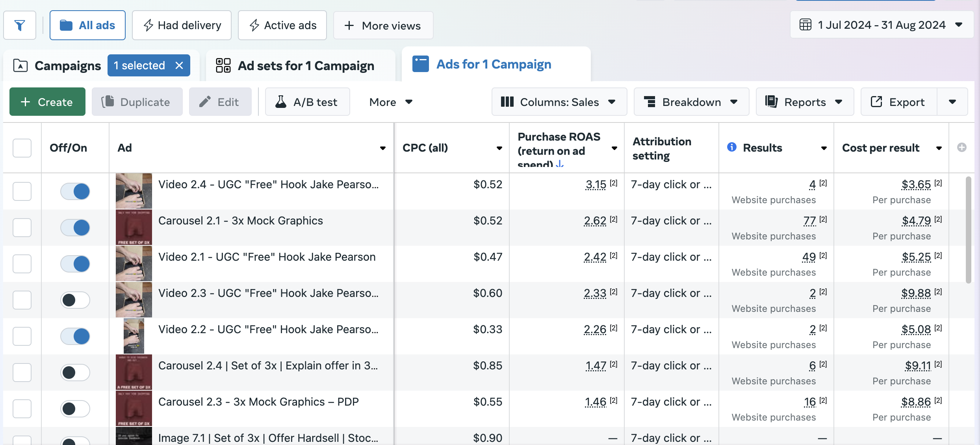Screen dimensions: 980x445
Task: Turn off Carousel 2.1 ad toggle
Action: click(x=75, y=228)
